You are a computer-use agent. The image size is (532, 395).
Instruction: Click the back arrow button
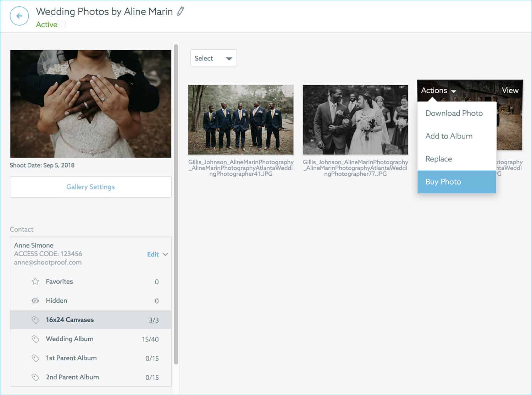click(19, 16)
